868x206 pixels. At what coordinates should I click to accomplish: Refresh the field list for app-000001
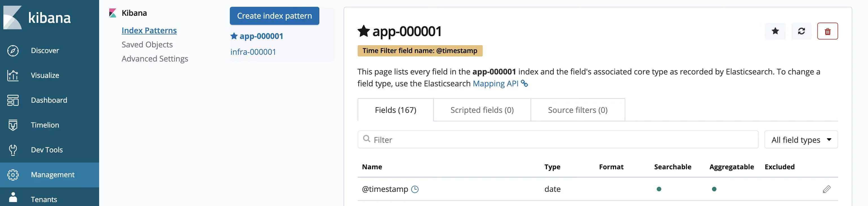(x=801, y=31)
